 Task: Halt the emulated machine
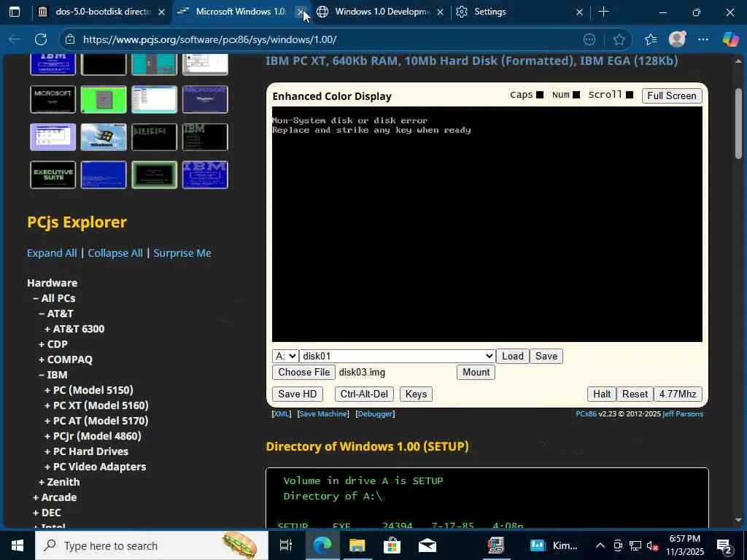(602, 394)
